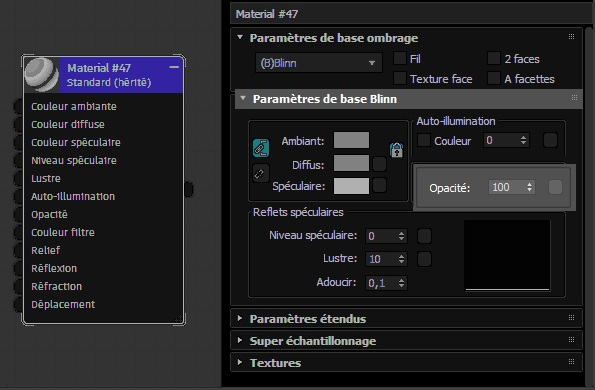This screenshot has height=390, width=595.
Task: Click the Paramètres étendus grip icon
Action: pyautogui.click(x=571, y=318)
